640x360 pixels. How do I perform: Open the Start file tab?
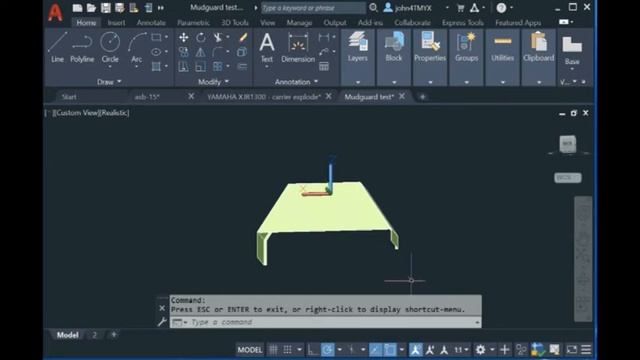click(69, 97)
